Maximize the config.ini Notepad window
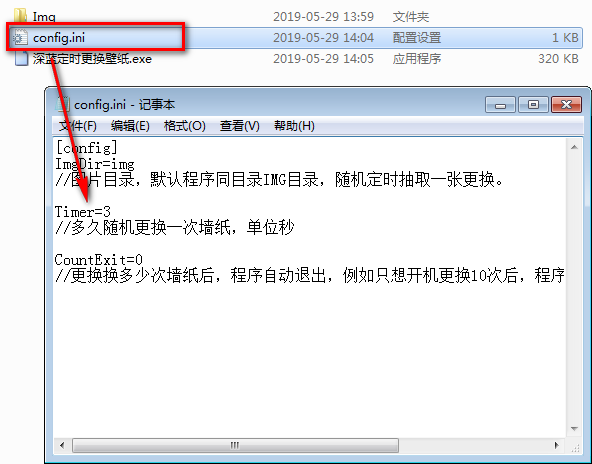This screenshot has width=592, height=464. click(533, 105)
